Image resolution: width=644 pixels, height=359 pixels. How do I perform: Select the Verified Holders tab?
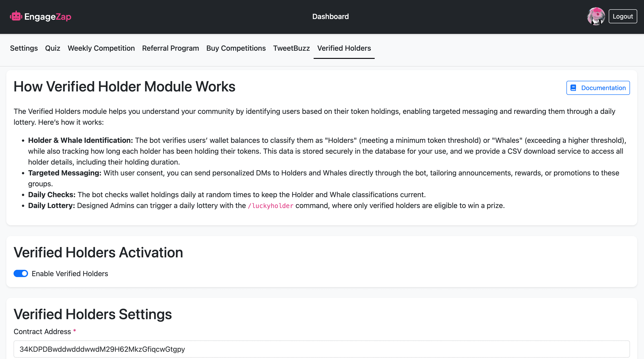click(344, 48)
